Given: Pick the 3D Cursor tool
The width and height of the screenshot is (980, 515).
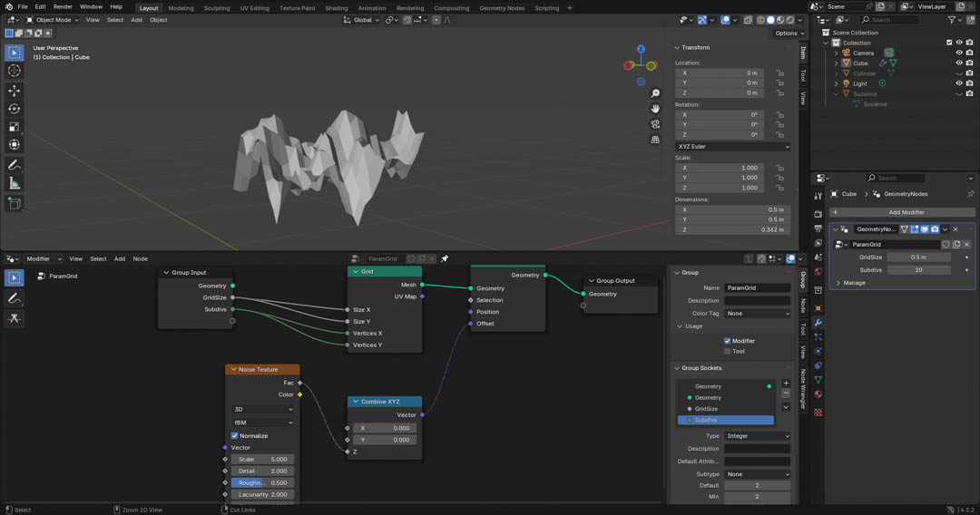Looking at the screenshot, I should 15,71.
